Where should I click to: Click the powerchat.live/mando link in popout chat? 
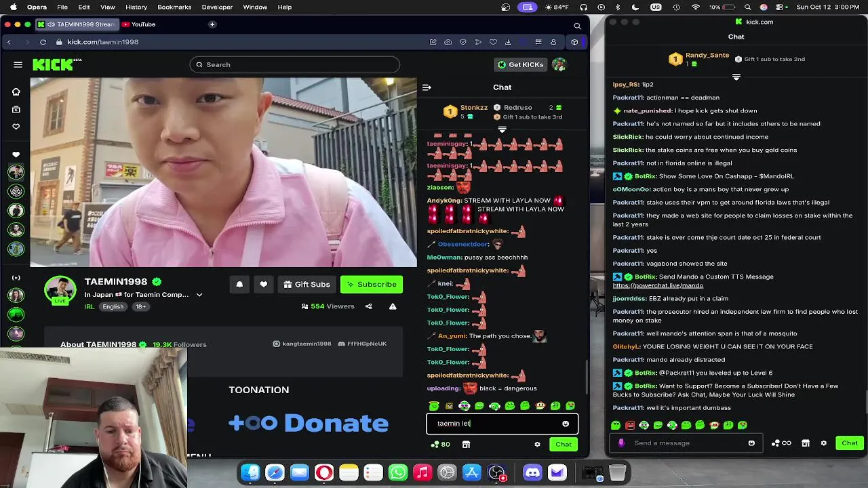[x=658, y=285]
